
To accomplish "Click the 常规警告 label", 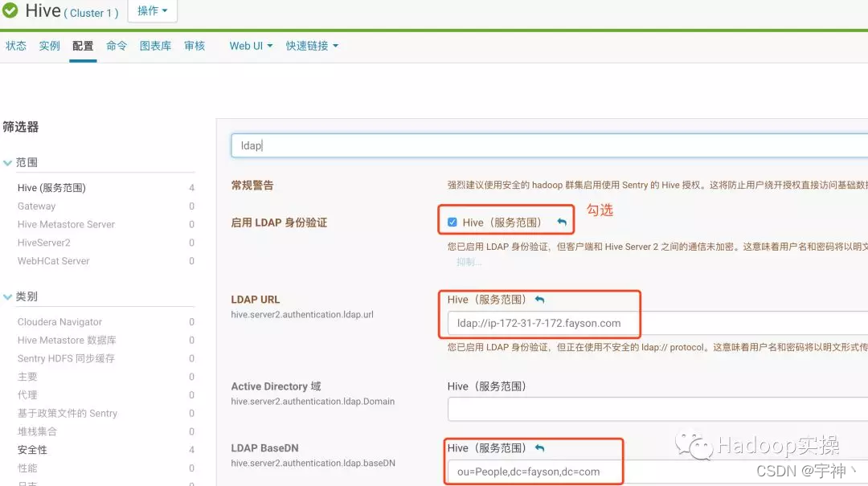I will pyautogui.click(x=252, y=186).
